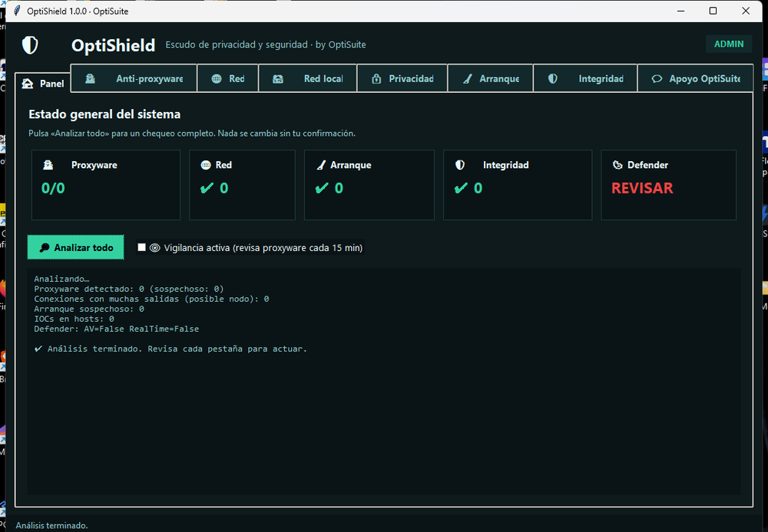
Task: Click the 0/0 value in Proxyware card
Action: point(53,188)
